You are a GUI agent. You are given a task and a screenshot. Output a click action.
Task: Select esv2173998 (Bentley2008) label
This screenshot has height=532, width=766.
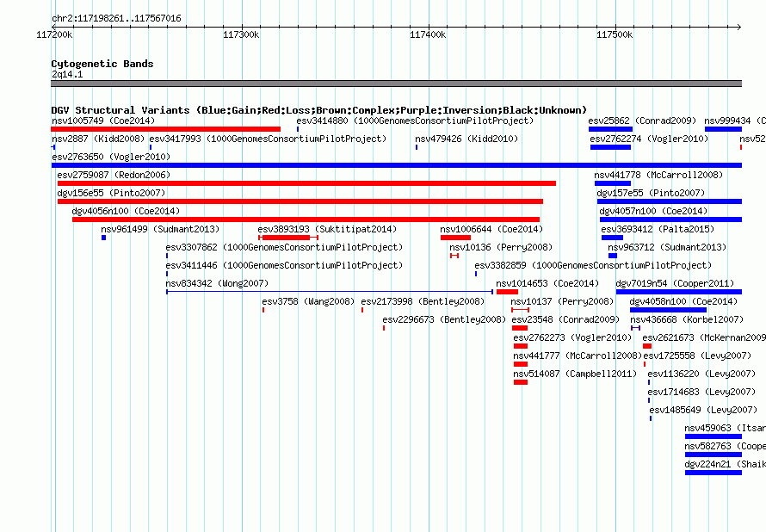tap(423, 301)
